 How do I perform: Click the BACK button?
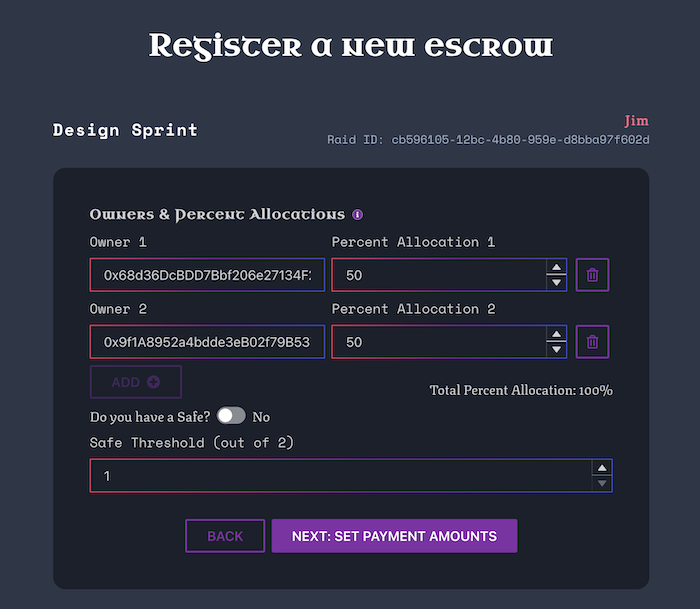point(225,536)
